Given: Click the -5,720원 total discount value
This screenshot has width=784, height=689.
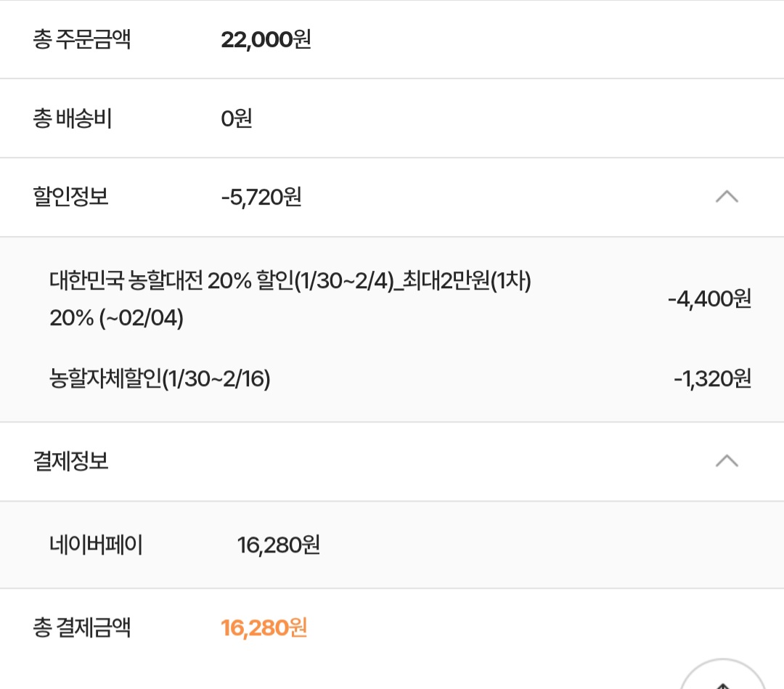Looking at the screenshot, I should pyautogui.click(x=261, y=197).
